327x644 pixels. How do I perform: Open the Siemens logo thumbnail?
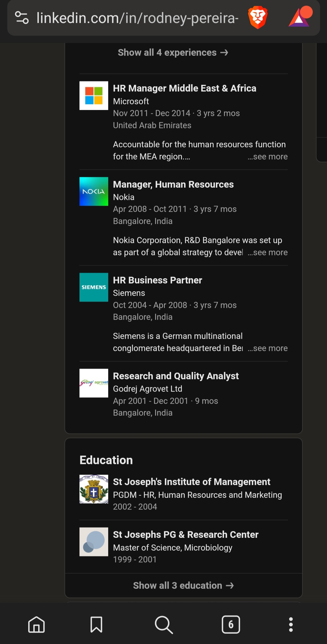(x=94, y=287)
